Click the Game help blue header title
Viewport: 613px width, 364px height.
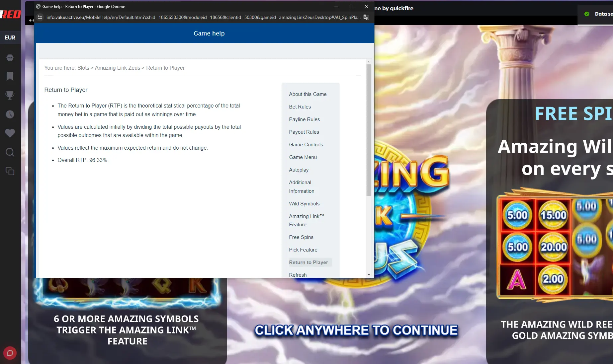tap(209, 33)
